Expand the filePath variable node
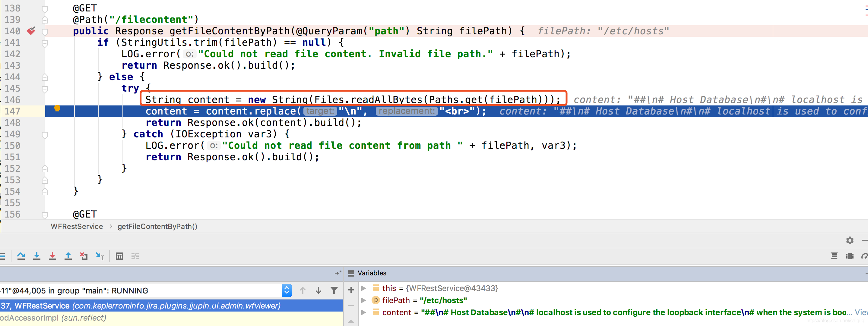868x326 pixels. tap(363, 300)
